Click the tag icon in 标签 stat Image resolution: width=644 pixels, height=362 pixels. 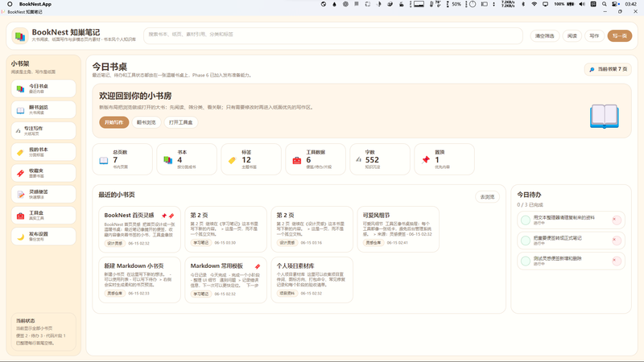pyautogui.click(x=233, y=160)
